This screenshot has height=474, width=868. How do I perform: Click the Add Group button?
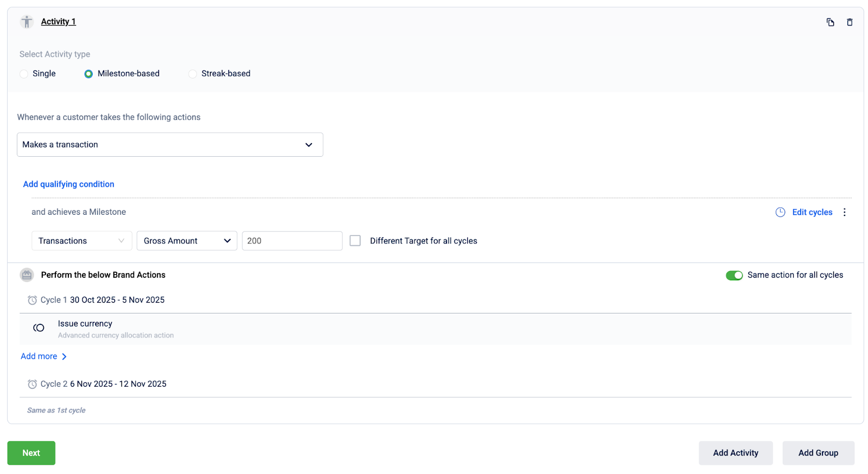818,453
